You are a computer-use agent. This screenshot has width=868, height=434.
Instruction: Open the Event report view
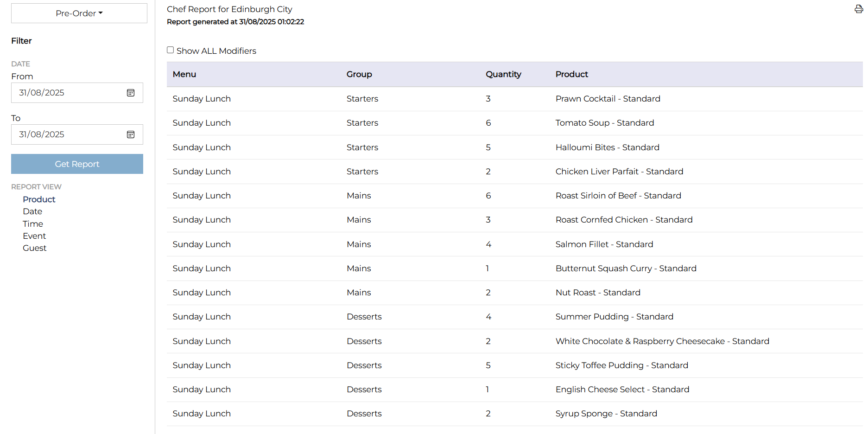(34, 236)
